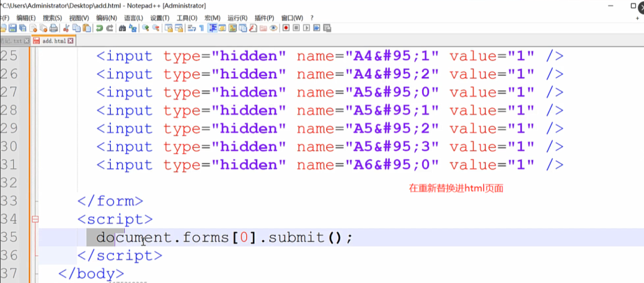Open the 插件(P) menu
The width and height of the screenshot is (644, 283).
click(x=264, y=18)
